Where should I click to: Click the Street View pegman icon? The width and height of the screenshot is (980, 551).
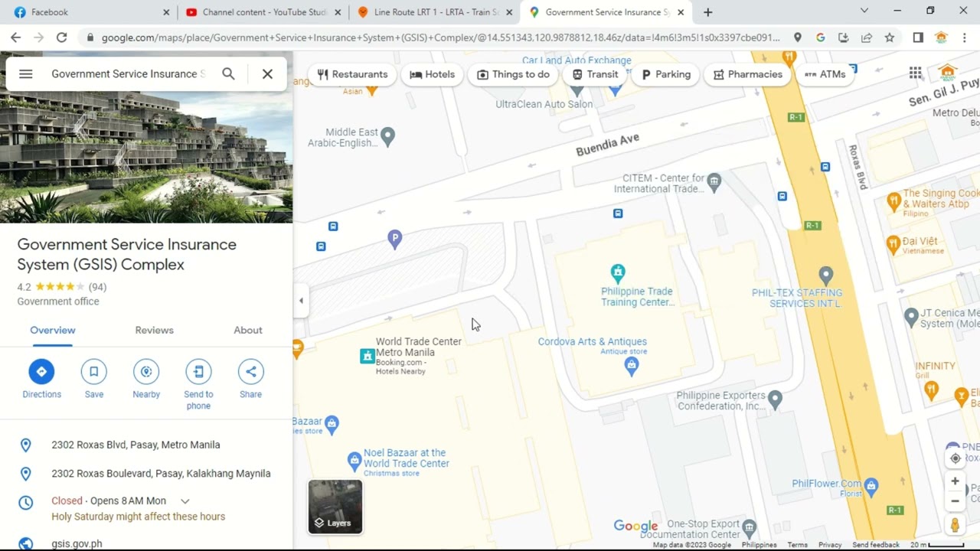click(x=955, y=525)
